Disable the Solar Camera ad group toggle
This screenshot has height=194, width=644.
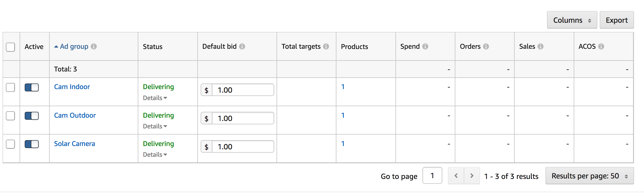(31, 144)
